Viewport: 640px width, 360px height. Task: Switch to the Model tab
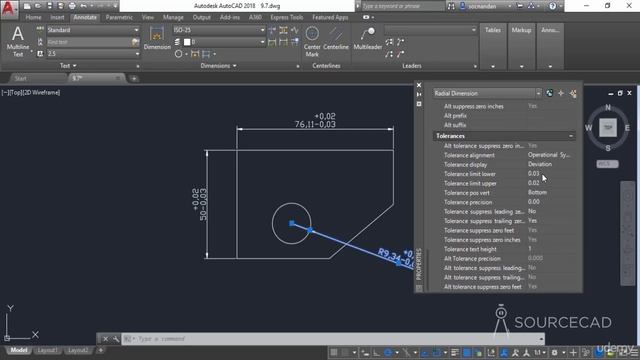[x=19, y=350]
